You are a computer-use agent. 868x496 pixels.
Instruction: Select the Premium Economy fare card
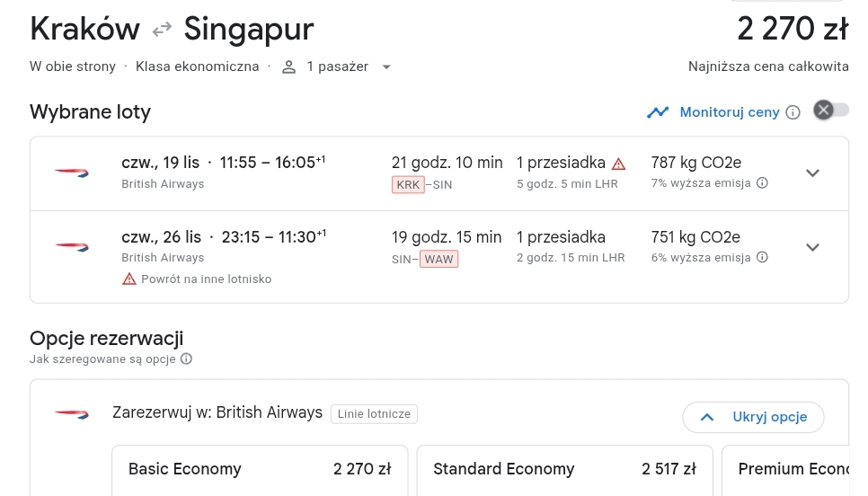785,470
